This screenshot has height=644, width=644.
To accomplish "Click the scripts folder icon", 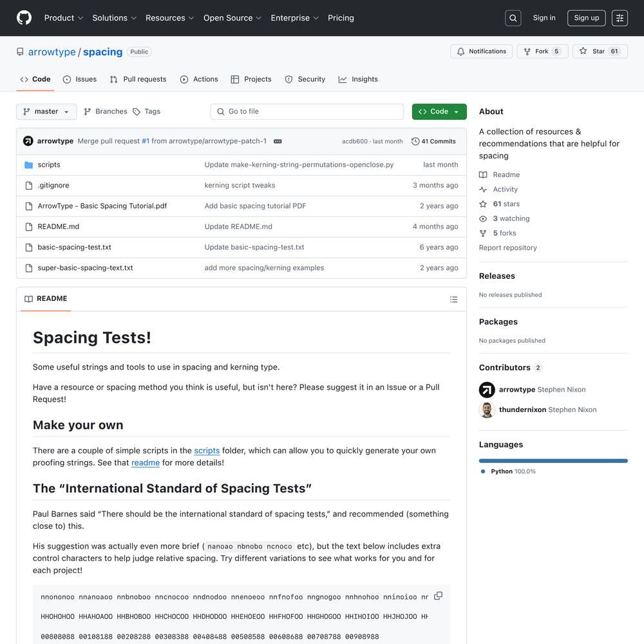I will pos(29,165).
